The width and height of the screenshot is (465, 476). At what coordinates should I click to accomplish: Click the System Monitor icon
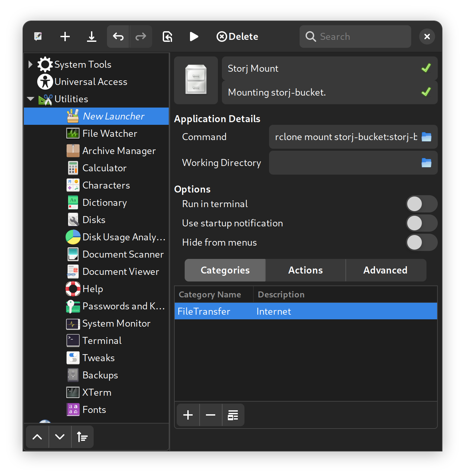(x=73, y=323)
